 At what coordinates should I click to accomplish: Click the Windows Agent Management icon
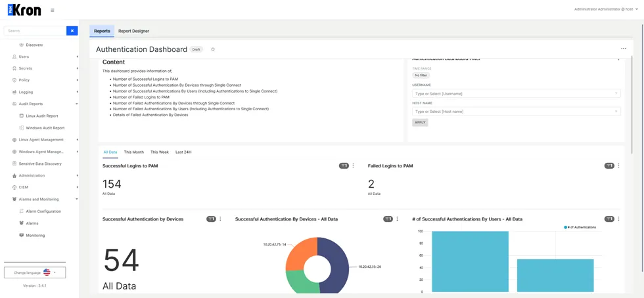click(14, 152)
